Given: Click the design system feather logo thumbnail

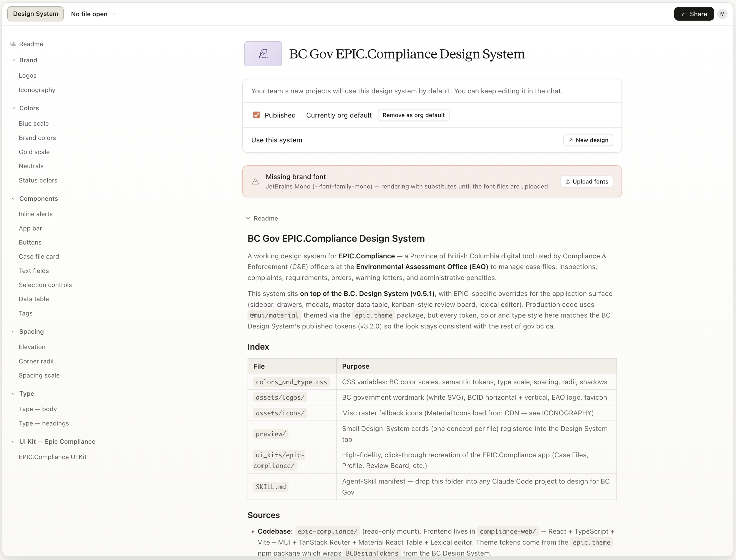Looking at the screenshot, I should pos(263,54).
